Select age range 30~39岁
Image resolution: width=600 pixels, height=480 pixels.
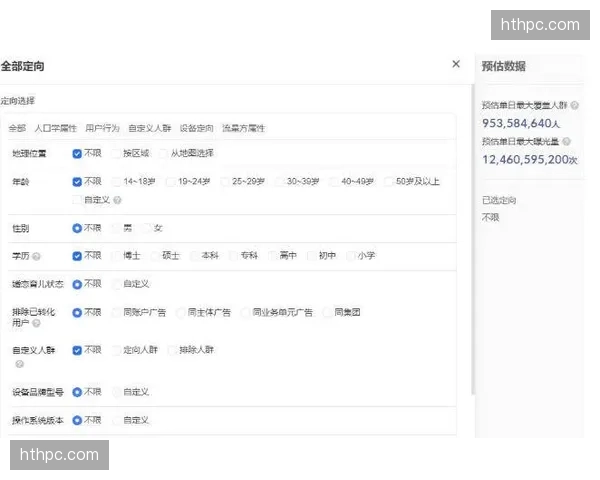(x=280, y=181)
